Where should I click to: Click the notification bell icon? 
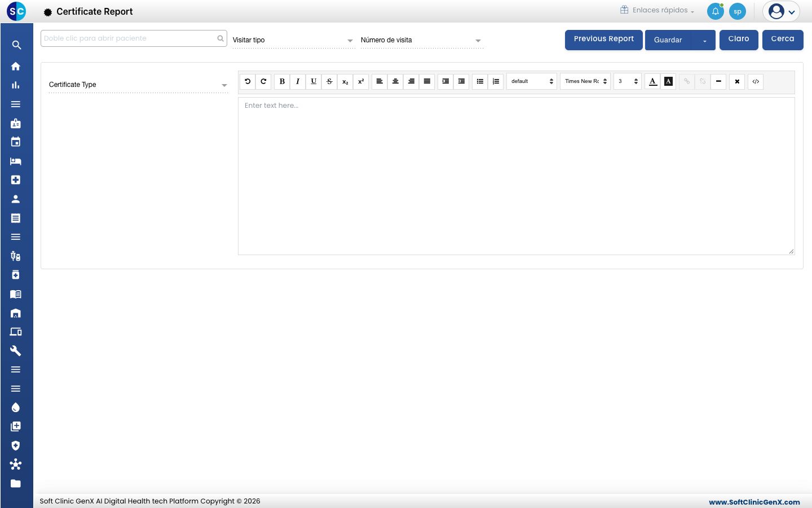pos(715,11)
